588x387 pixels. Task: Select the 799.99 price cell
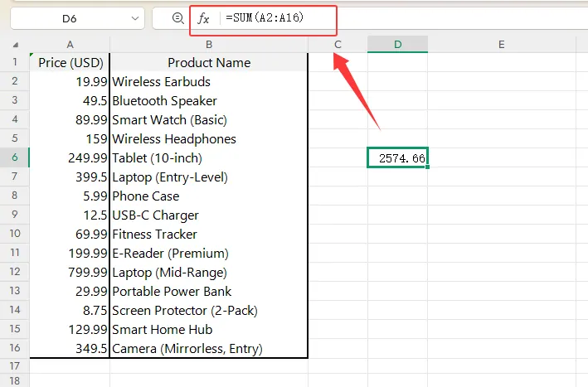point(70,272)
